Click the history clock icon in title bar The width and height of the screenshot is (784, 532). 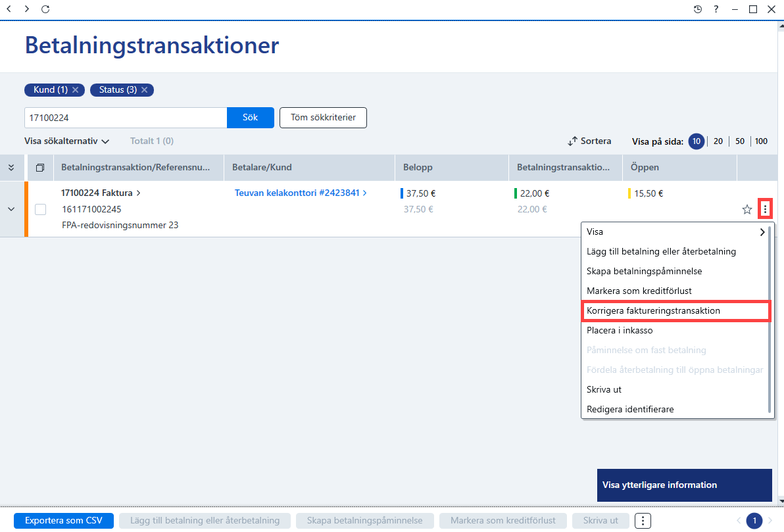point(697,9)
